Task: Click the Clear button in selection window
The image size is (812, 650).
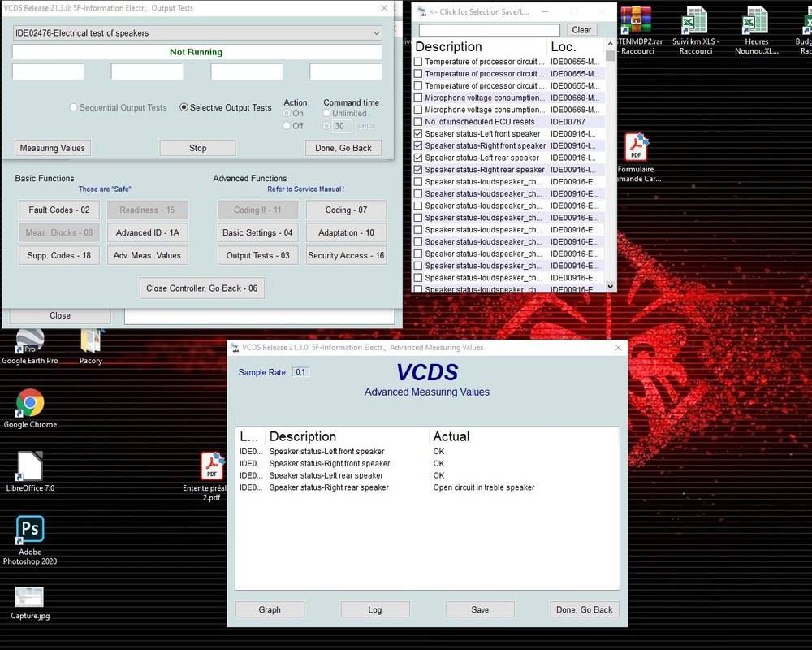Action: click(x=581, y=30)
